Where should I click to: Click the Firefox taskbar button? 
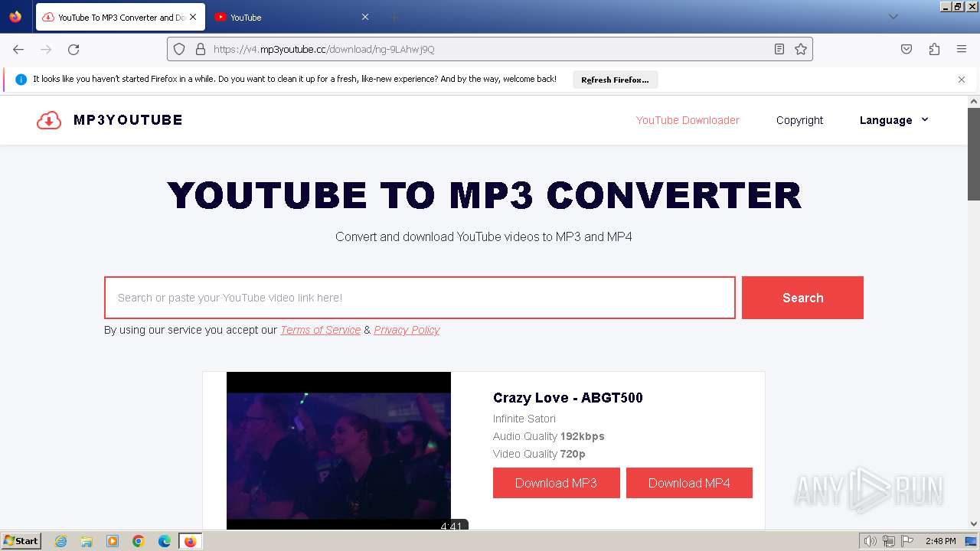click(x=191, y=541)
